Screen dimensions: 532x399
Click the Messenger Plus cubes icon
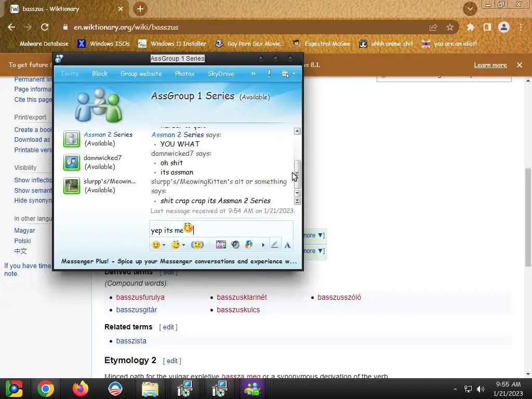[249, 245]
